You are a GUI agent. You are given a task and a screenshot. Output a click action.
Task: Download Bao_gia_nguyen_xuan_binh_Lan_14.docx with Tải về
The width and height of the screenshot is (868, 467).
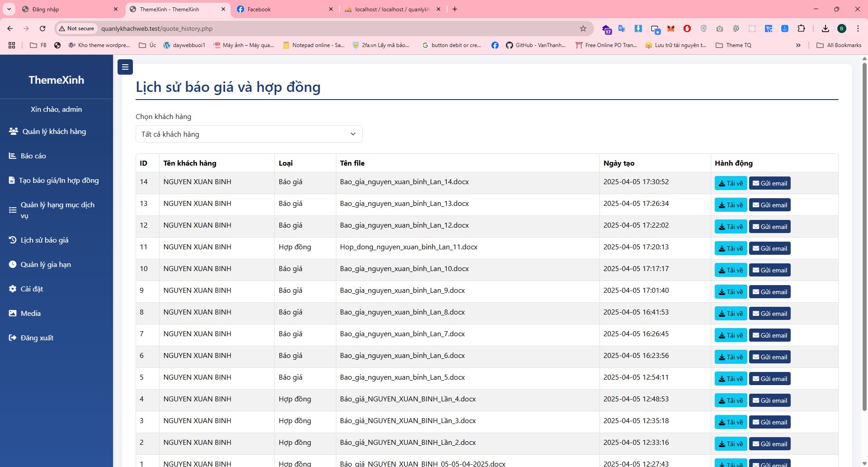731,183
